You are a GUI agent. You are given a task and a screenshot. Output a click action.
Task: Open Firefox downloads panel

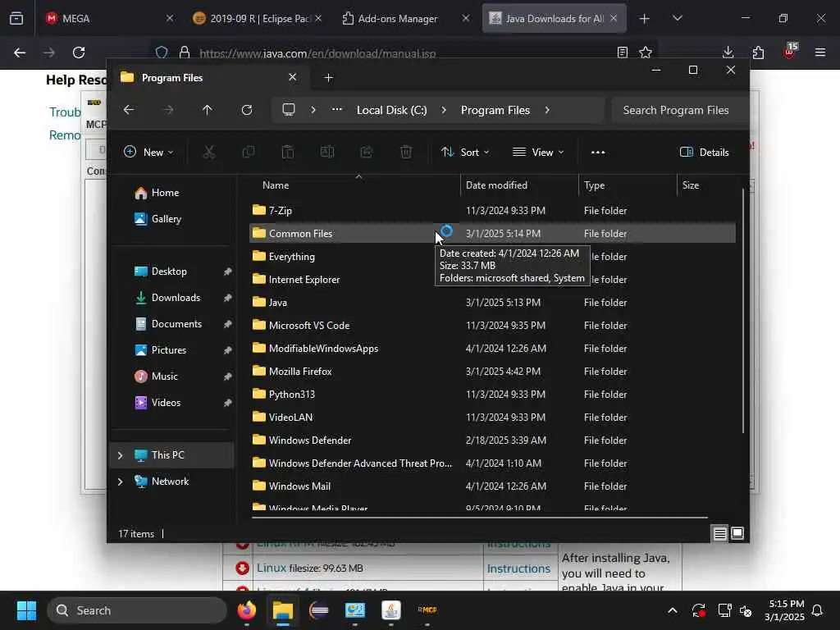point(728,52)
